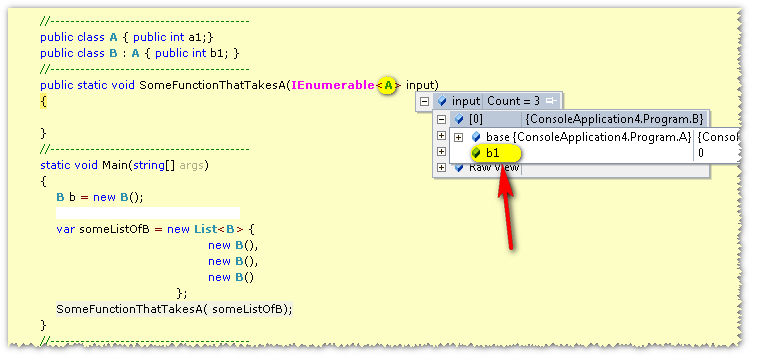Screen dimensions: 757x362
Task: Click the blue icon next to [0]
Action: click(x=459, y=119)
